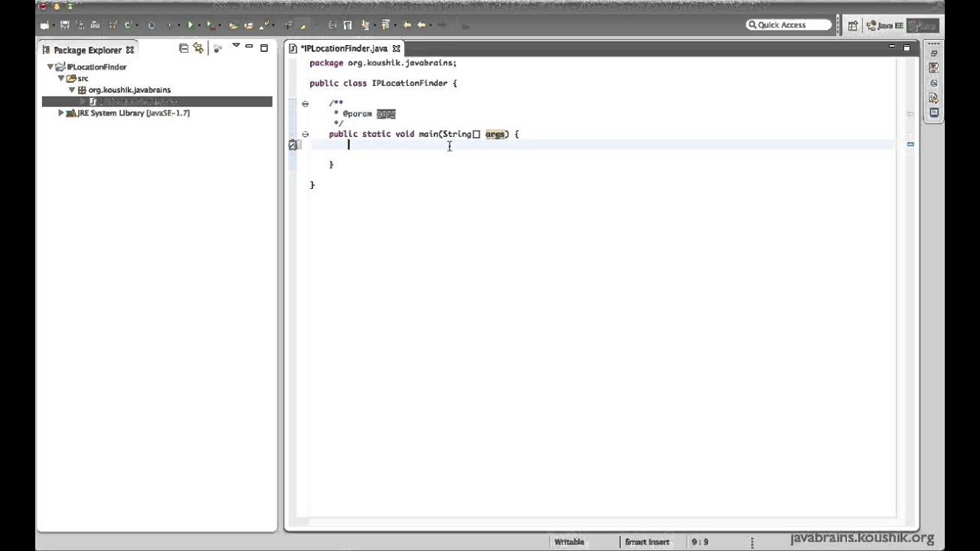Open the Javadoc @ view icon
The image size is (980, 551).
click(x=934, y=83)
